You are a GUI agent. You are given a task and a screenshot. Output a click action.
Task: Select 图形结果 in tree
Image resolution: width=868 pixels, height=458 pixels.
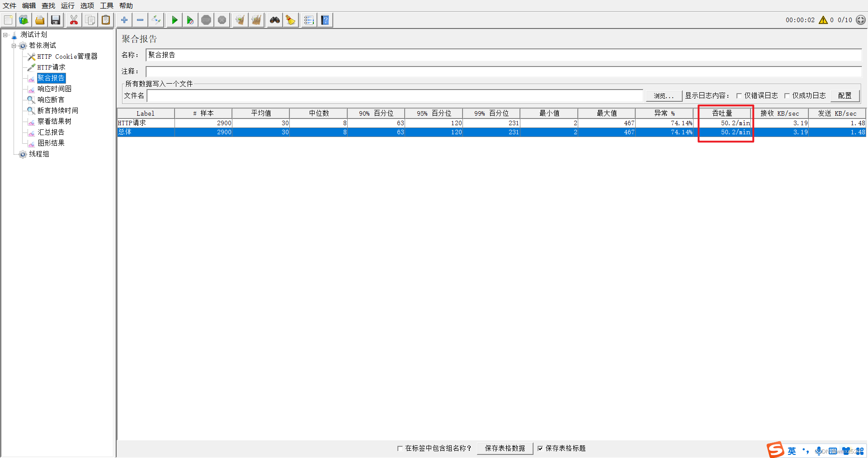(51, 143)
